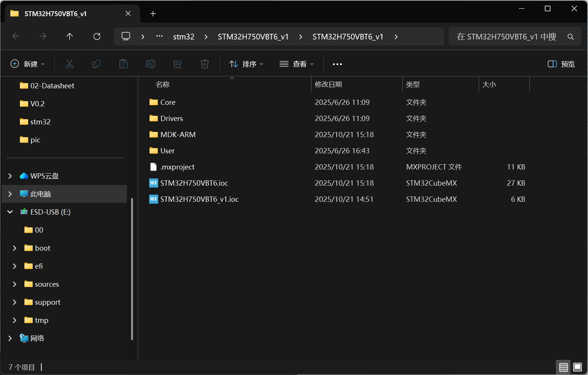
Task: Expand the 此电脑 tree node
Action: click(10, 194)
